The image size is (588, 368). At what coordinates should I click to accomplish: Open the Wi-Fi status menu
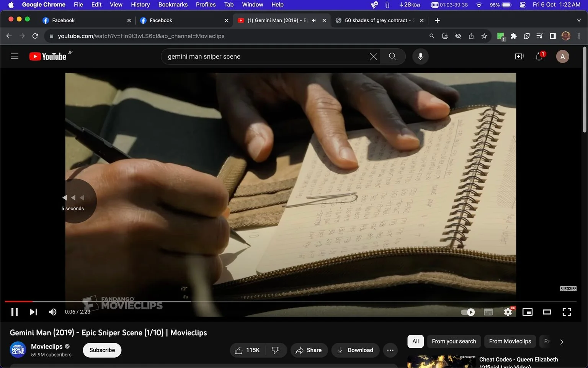pyautogui.click(x=479, y=5)
